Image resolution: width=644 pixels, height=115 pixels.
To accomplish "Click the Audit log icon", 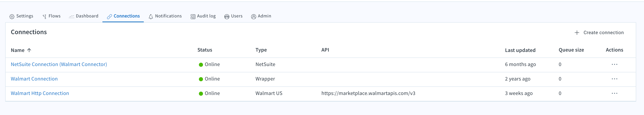I will point(193,17).
